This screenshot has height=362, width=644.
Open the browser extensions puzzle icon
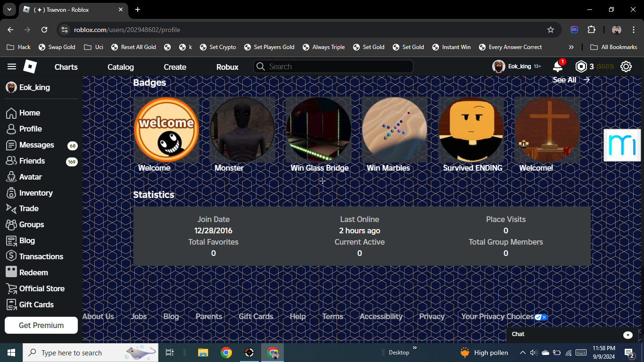(x=592, y=30)
